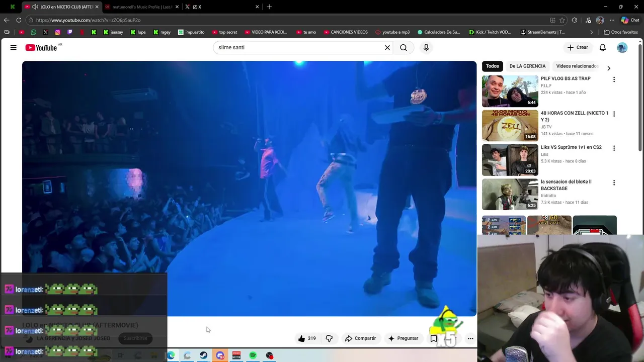Select the Videos relacionados chip

tap(577, 66)
